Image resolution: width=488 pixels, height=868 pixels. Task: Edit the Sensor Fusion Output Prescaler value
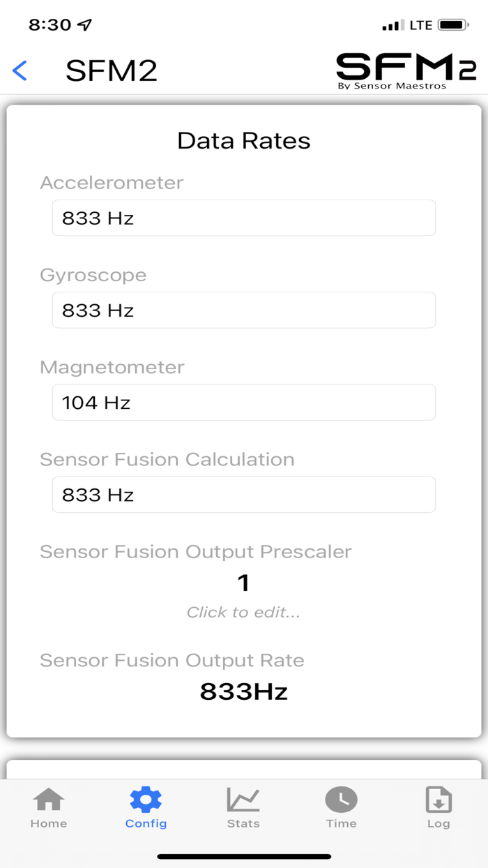point(243,583)
